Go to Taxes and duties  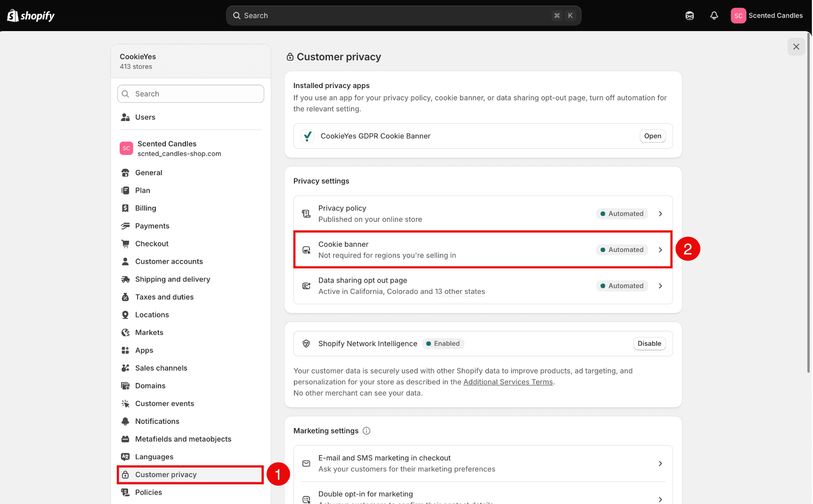tap(190, 297)
